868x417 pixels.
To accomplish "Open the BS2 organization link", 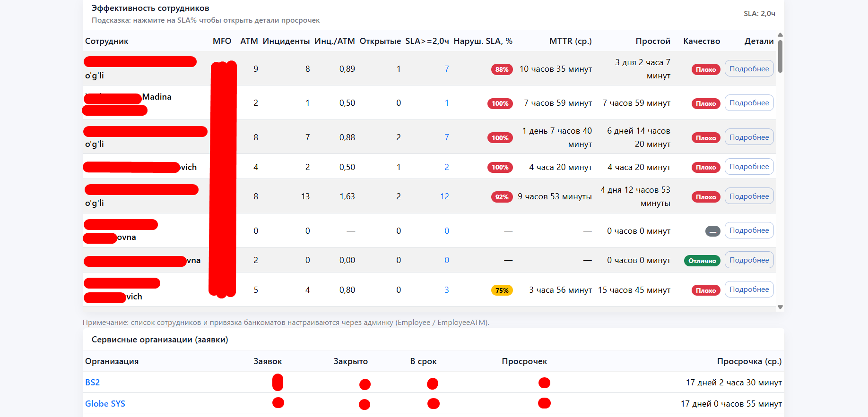I will [x=93, y=383].
